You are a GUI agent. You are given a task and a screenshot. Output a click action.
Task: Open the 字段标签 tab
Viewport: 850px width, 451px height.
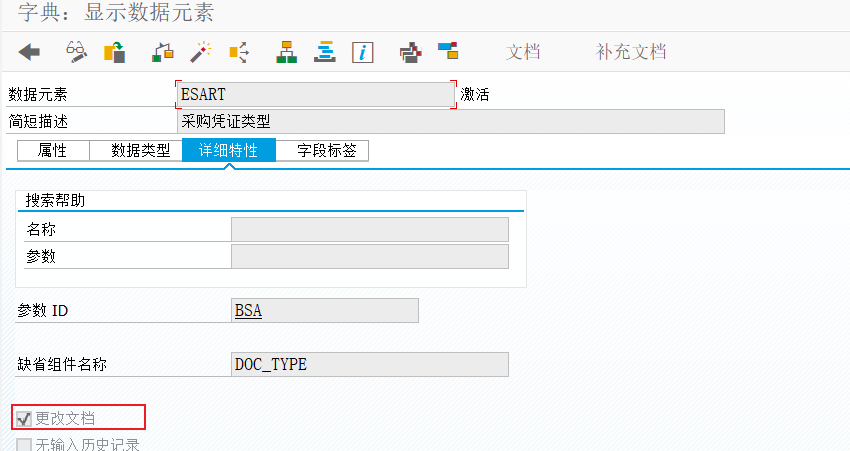323,151
